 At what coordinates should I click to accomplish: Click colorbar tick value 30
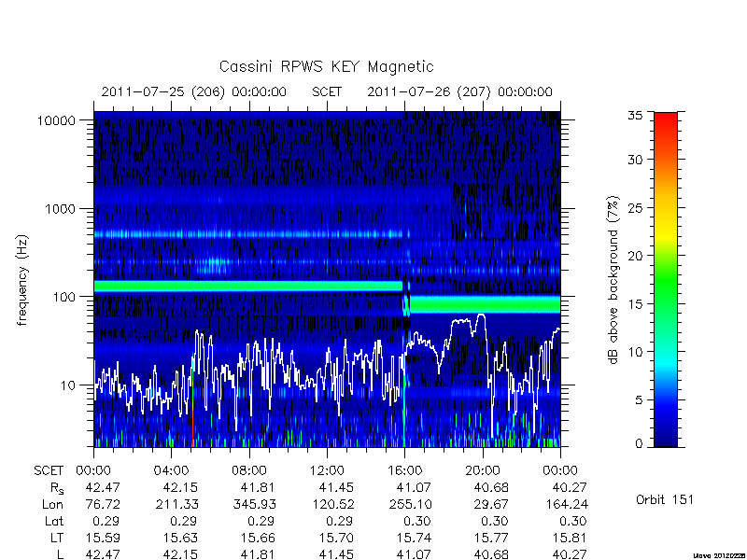[635, 160]
